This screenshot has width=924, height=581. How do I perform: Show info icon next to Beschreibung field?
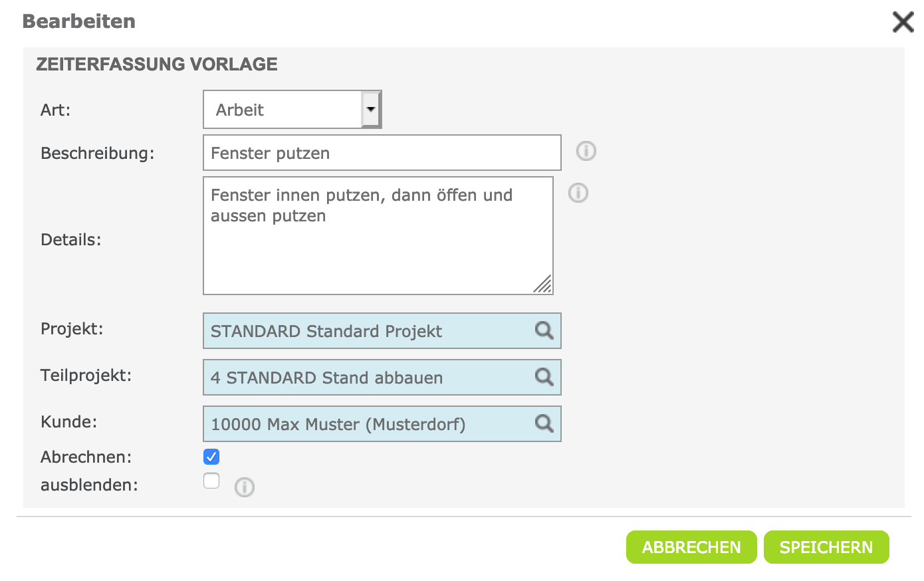pos(586,152)
